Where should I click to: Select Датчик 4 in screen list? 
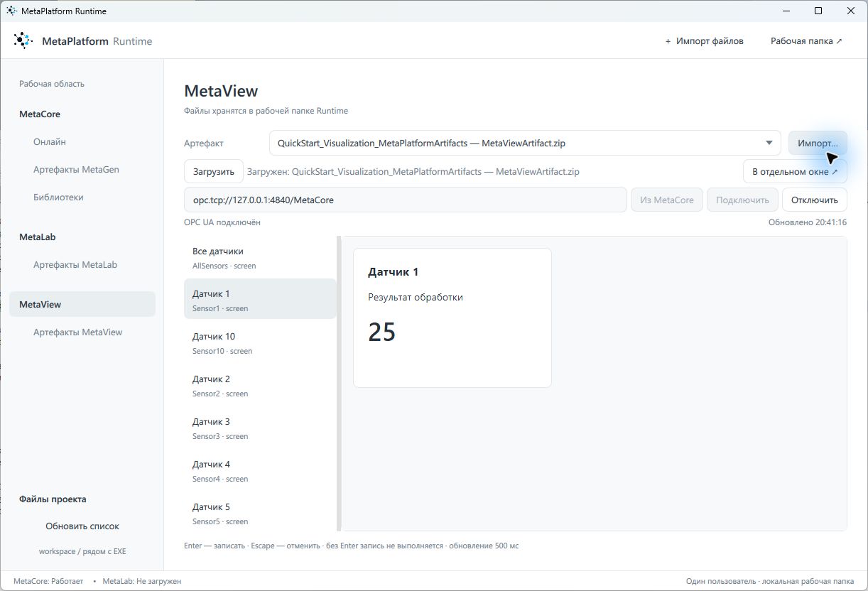click(x=260, y=470)
